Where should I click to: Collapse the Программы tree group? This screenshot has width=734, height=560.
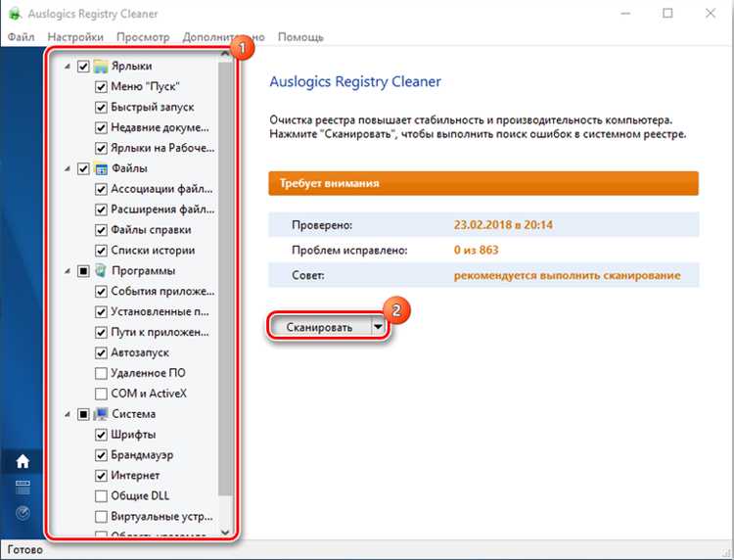coord(68,271)
